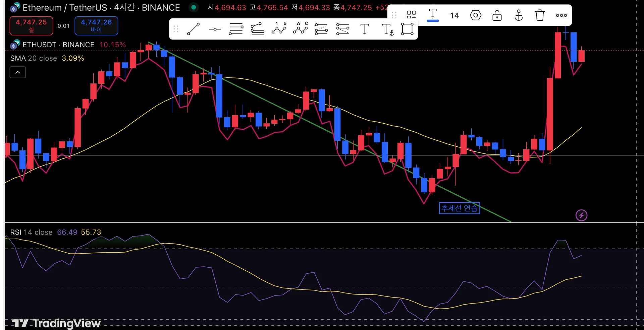The height and width of the screenshot is (330, 644).
Task: Click the anchor icon in drawing toolbar
Action: coord(519,15)
